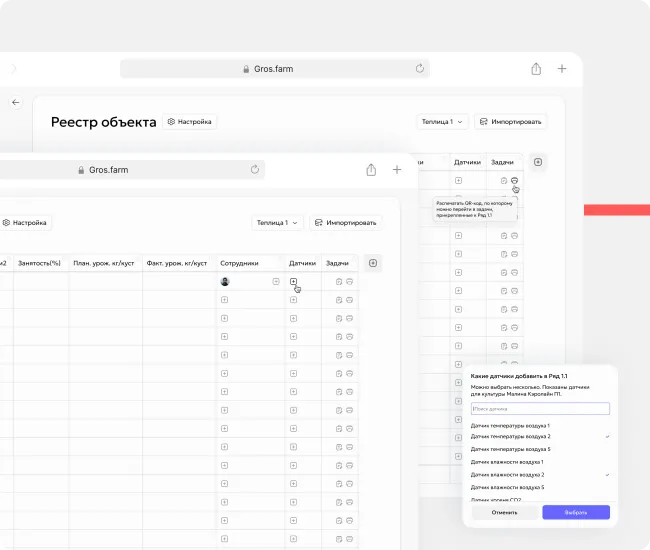Screen dimensions: 650x550
Task: Click the back arrow in the rear window
Action: pos(15,103)
